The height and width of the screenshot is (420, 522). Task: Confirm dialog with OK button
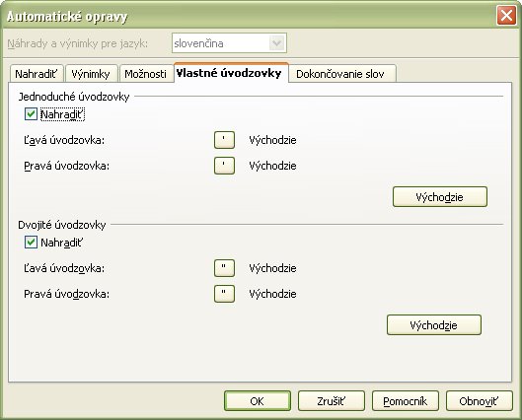point(258,401)
